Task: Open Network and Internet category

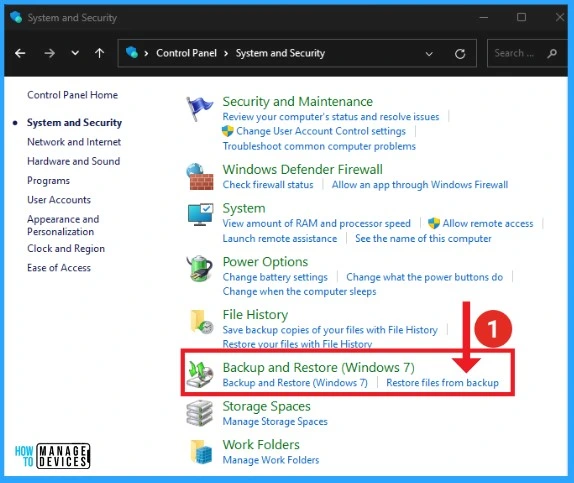Action: (74, 142)
